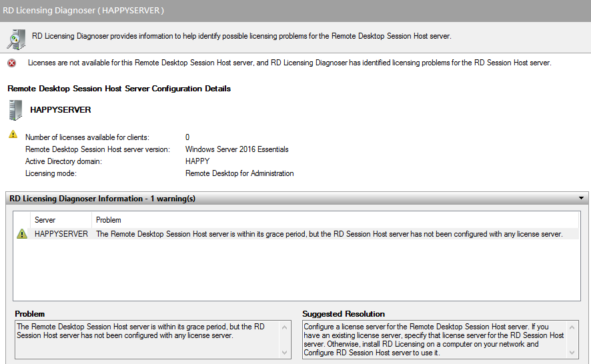The image size is (591, 364).
Task: Click the red error icon beside licenses message
Action: click(12, 63)
